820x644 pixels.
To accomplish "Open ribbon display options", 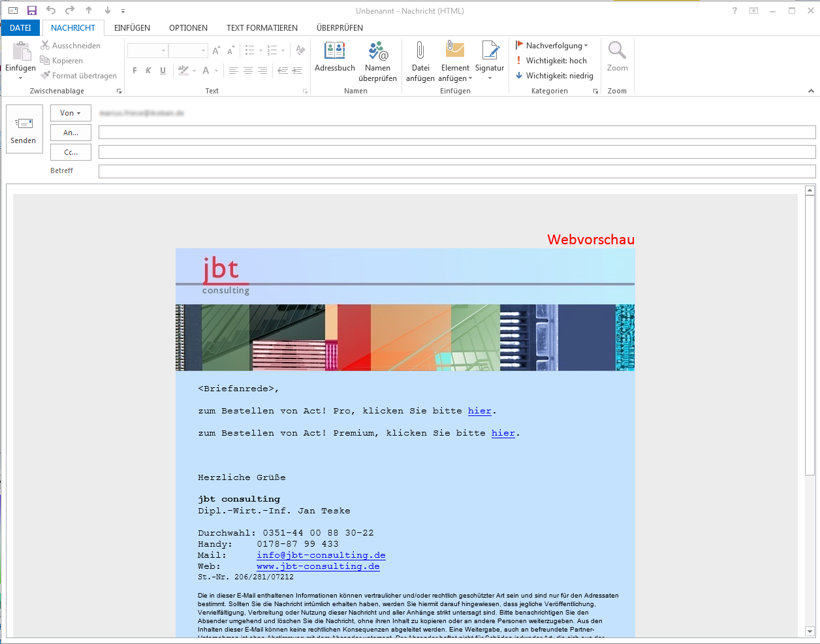I will tap(753, 10).
